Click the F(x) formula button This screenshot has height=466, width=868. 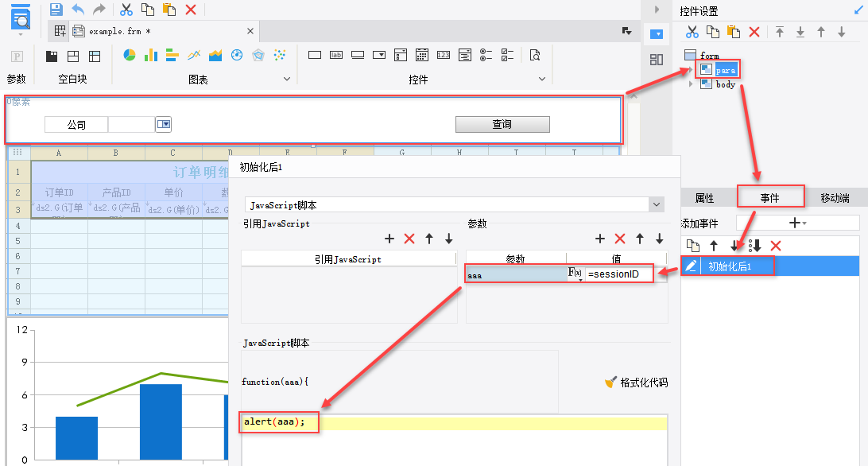(575, 274)
